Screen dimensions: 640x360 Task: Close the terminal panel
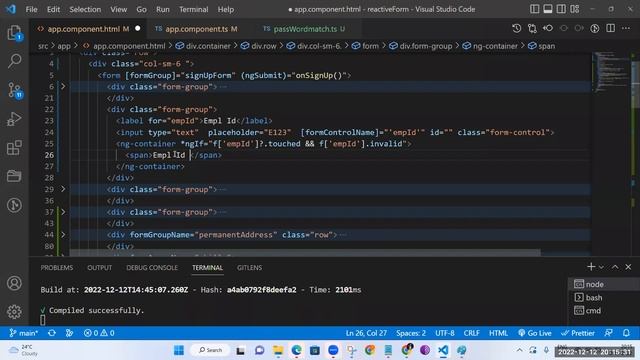(629, 267)
